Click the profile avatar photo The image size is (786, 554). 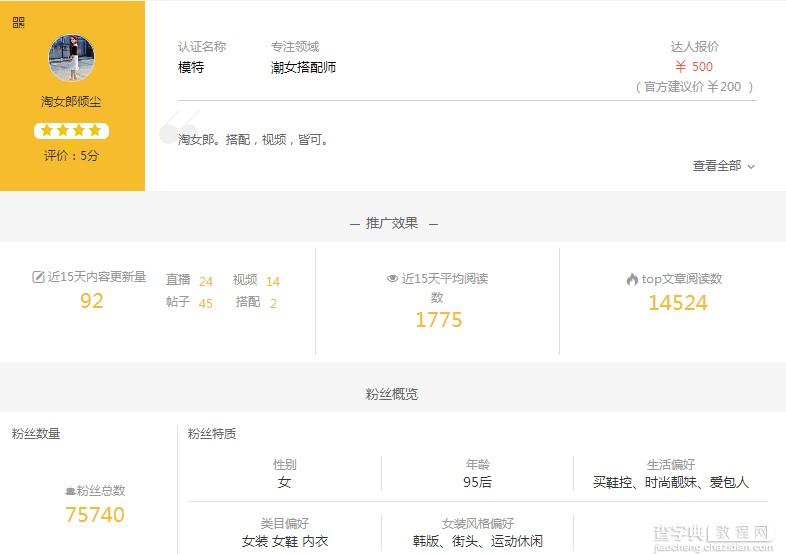[71, 58]
